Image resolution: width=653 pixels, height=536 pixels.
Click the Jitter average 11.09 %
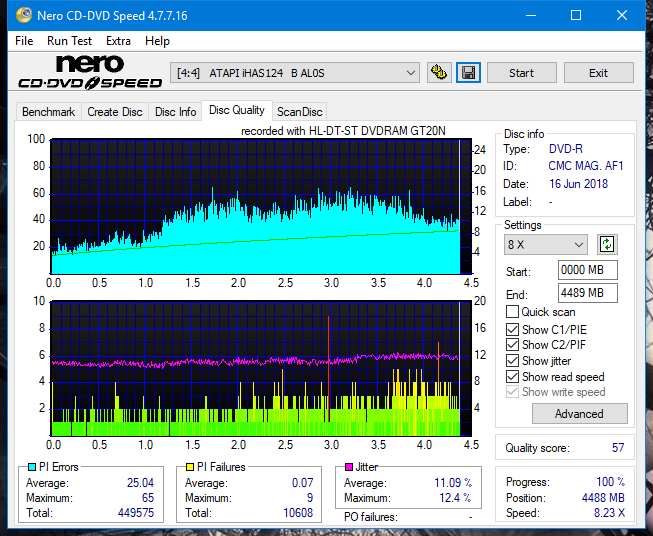coord(453,483)
